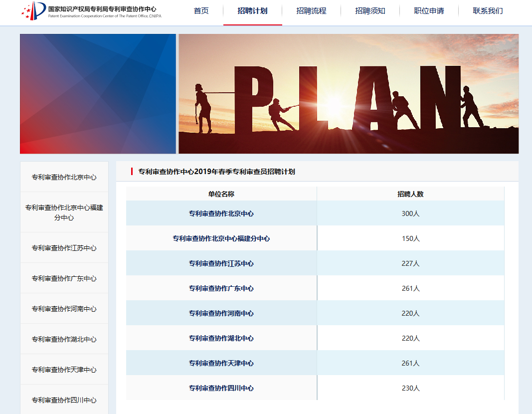
Task: Open 专利审查协作天津中心 link in table
Action: pos(221,363)
